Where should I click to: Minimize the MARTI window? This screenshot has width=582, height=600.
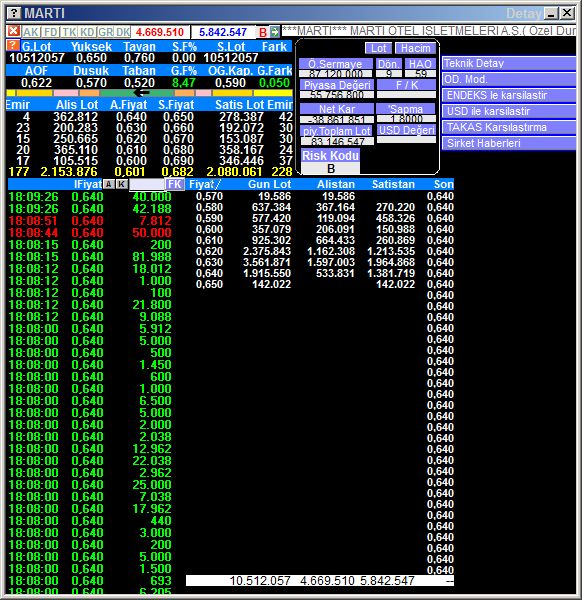tap(551, 13)
